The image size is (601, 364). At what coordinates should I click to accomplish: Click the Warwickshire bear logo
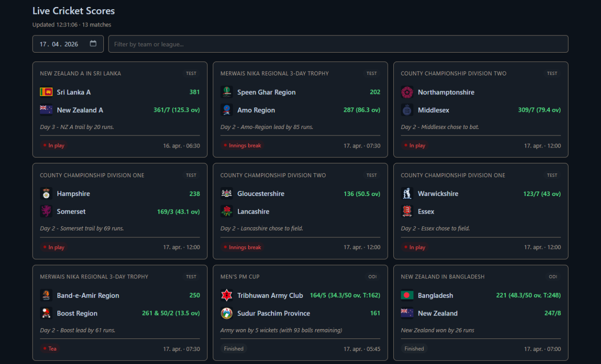407,194
